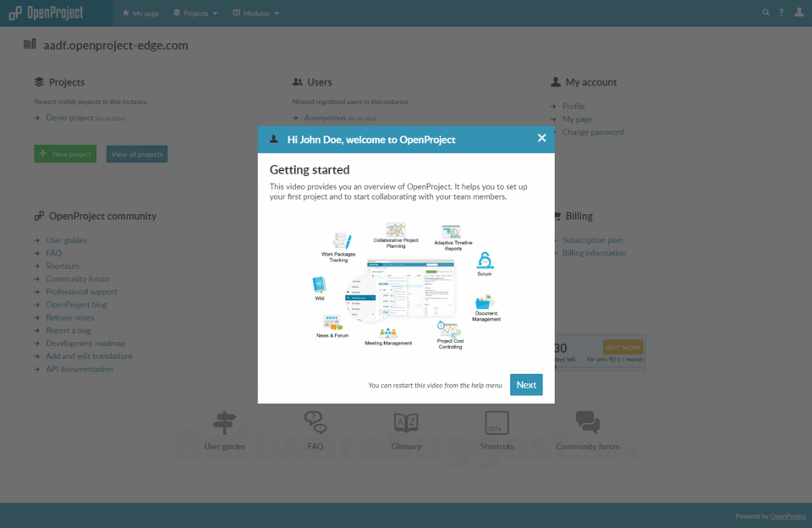The image size is (812, 528).
Task: Expand the Modules navigation dropdown
Action: tap(255, 13)
